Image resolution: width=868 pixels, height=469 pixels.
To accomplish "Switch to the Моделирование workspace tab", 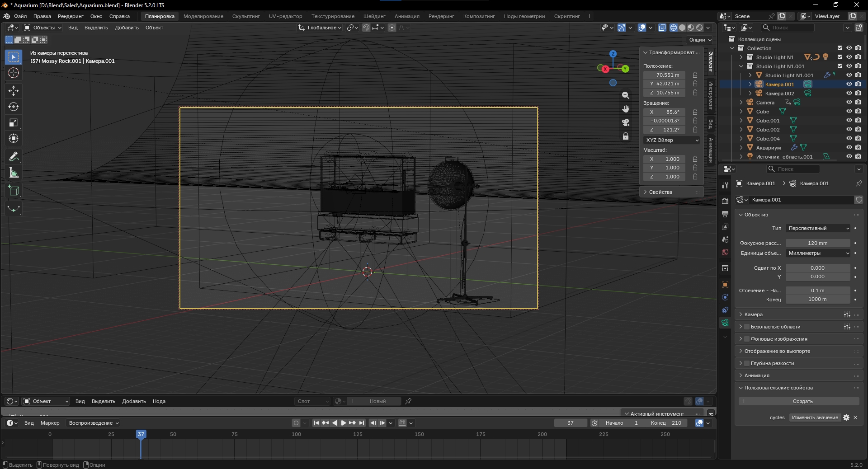I will click(x=203, y=16).
